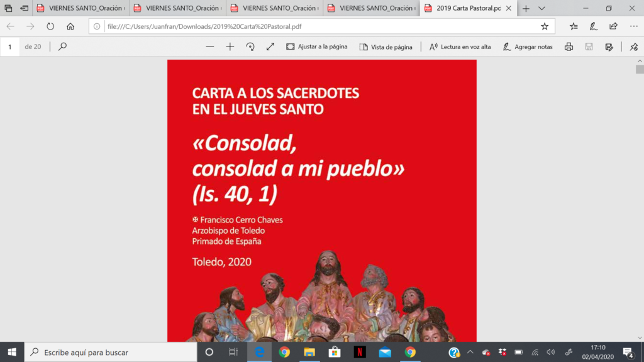Click Agregar notas button

click(x=528, y=47)
